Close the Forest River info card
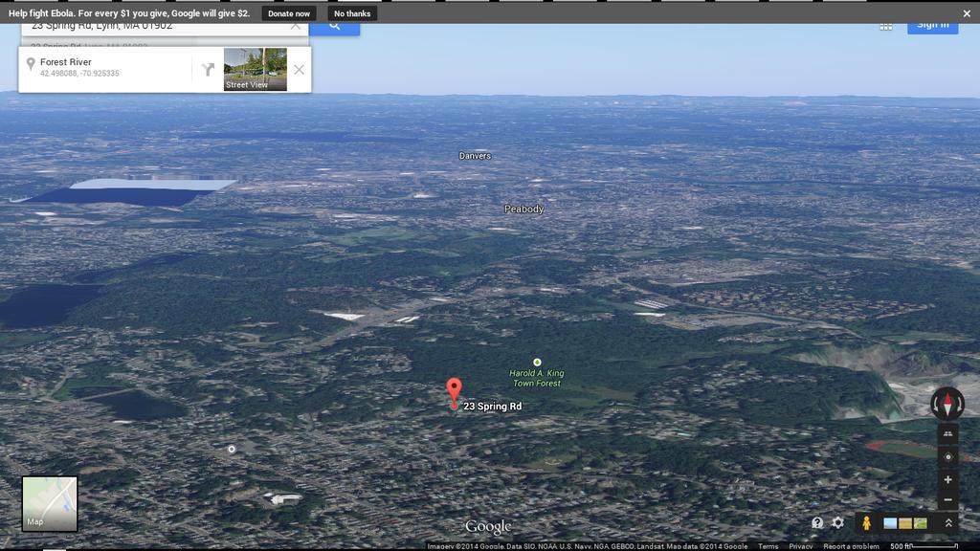This screenshot has height=551, width=980. pyautogui.click(x=300, y=70)
